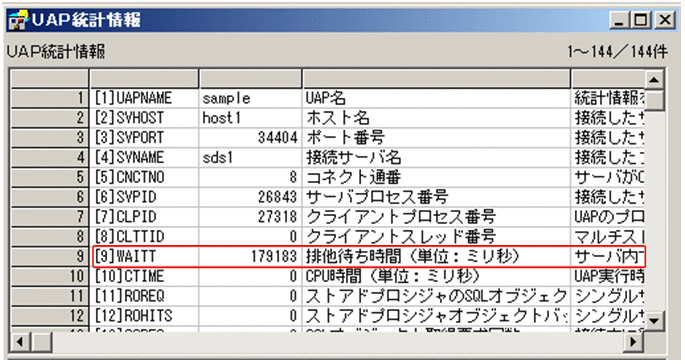Click the [4]SVNAME cell
Screen dimensions: 685x364
[x=144, y=157]
